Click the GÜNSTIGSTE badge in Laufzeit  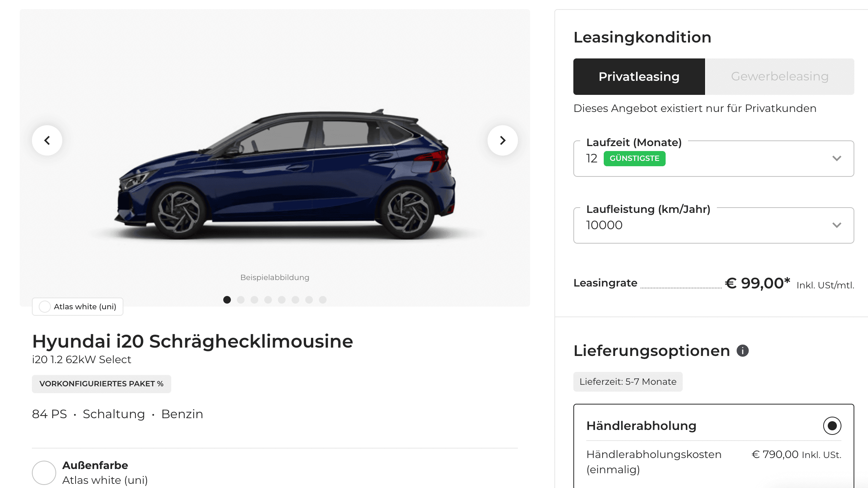pos(634,159)
